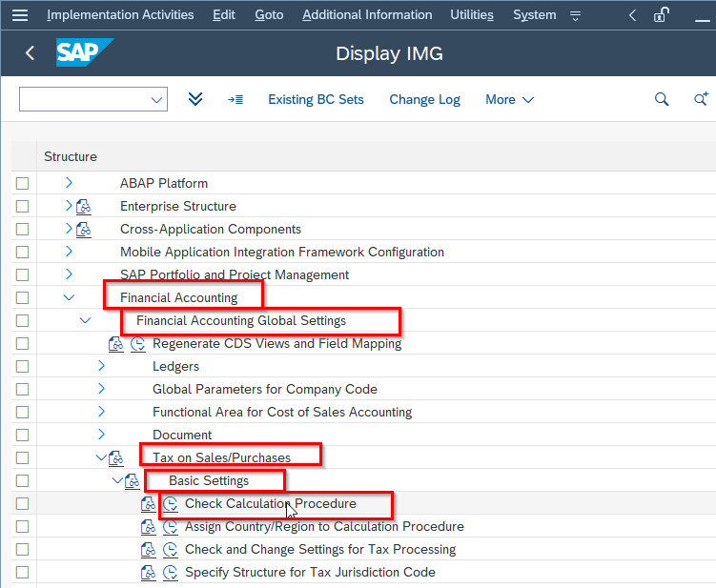The width and height of the screenshot is (716, 588).
Task: Click the Structure column header
Action: [x=71, y=156]
